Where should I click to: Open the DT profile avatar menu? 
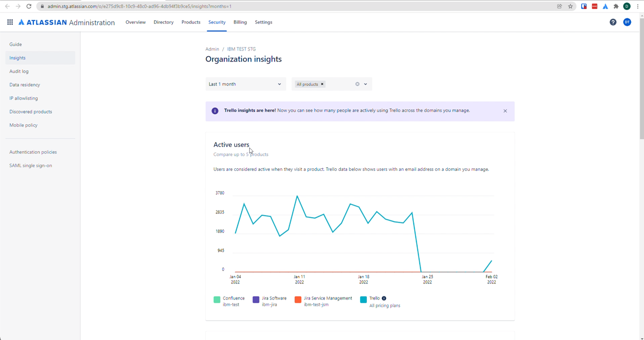(627, 22)
